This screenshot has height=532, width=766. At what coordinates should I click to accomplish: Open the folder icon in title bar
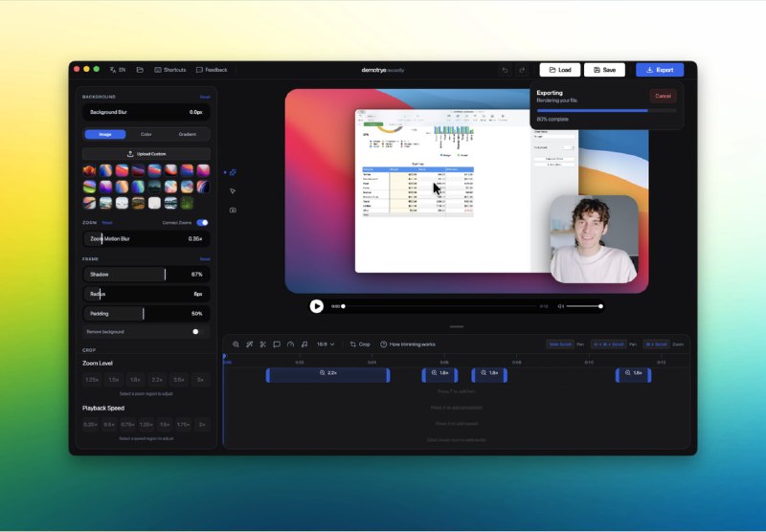pyautogui.click(x=140, y=70)
